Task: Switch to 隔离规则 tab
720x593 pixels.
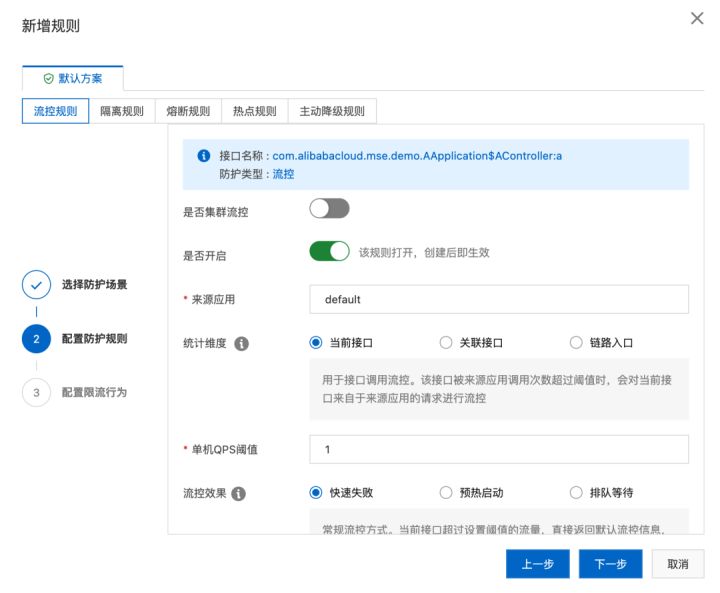Action: [122, 111]
